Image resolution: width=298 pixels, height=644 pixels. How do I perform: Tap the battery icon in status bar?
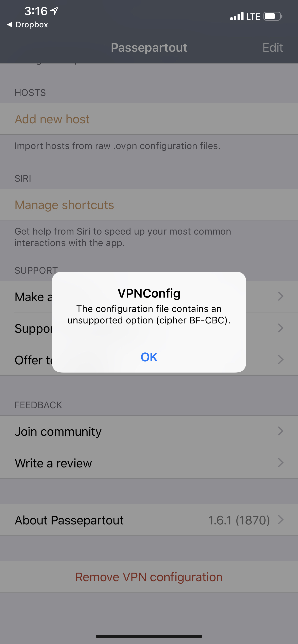[273, 16]
